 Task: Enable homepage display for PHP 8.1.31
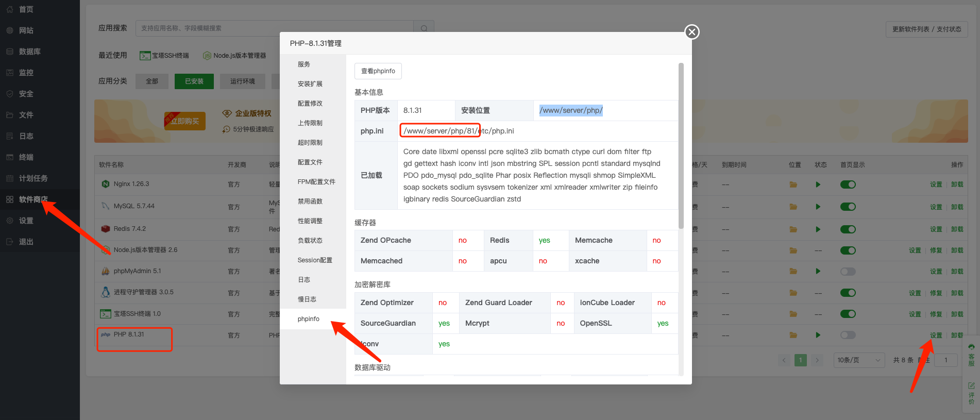click(848, 335)
